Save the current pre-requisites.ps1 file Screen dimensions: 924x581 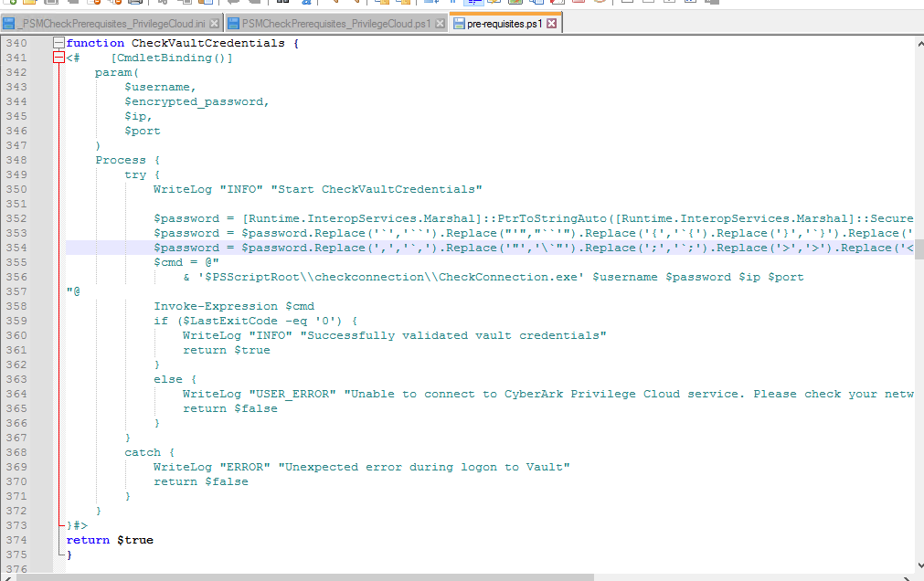tap(50, 5)
